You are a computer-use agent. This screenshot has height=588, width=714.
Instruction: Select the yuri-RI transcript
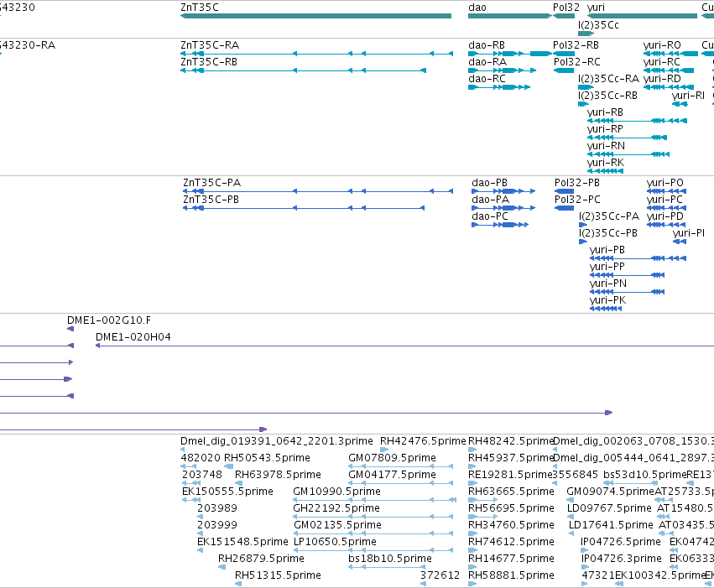pyautogui.click(x=680, y=104)
